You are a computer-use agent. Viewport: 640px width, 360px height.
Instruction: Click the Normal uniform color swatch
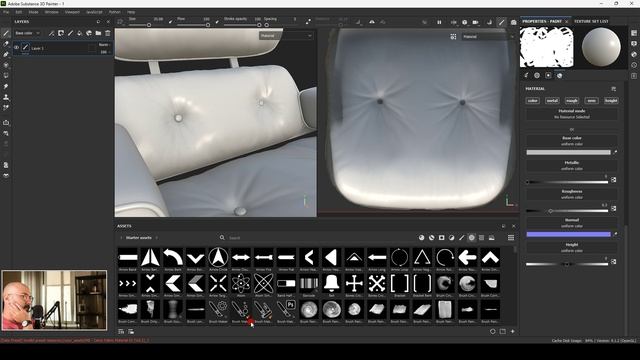[568, 234]
